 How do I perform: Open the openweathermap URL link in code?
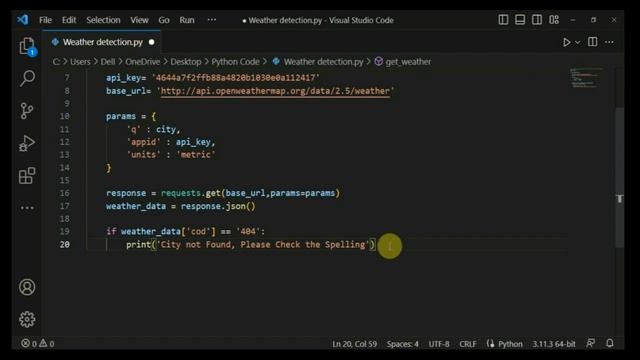276,91
